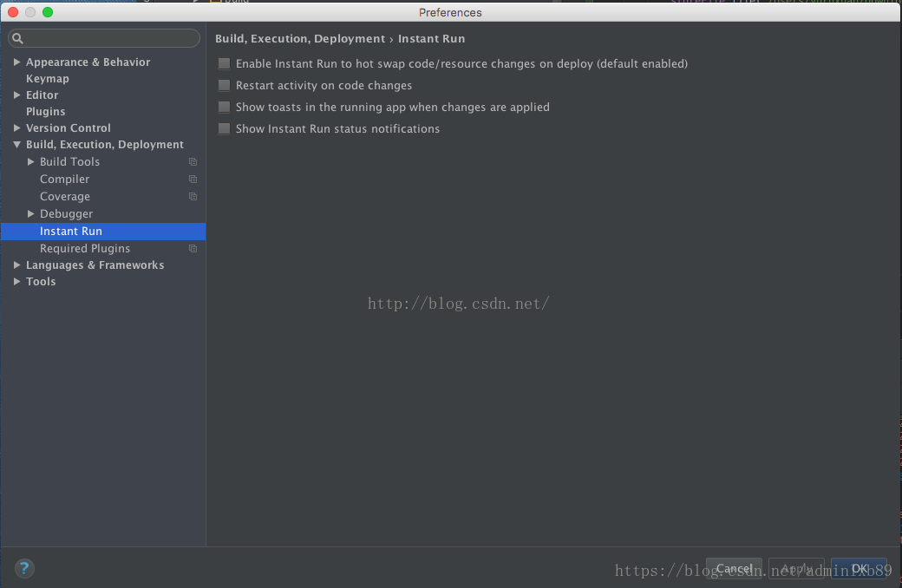This screenshot has width=902, height=588.
Task: Click the Cancel button
Action: pyautogui.click(x=734, y=568)
